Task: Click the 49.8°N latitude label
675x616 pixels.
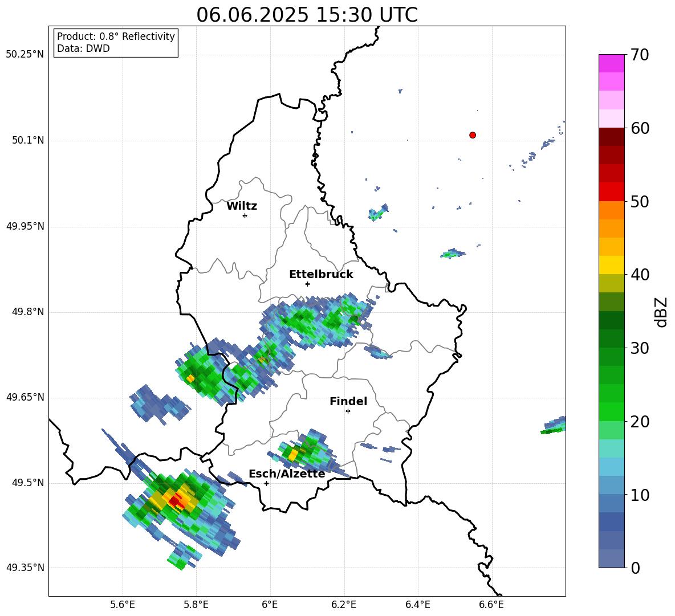Action: coord(28,312)
